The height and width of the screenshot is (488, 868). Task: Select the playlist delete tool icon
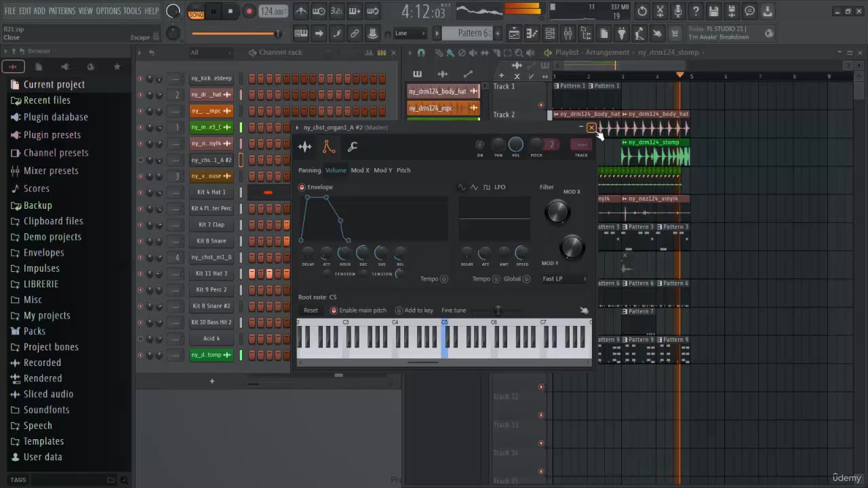(x=462, y=52)
